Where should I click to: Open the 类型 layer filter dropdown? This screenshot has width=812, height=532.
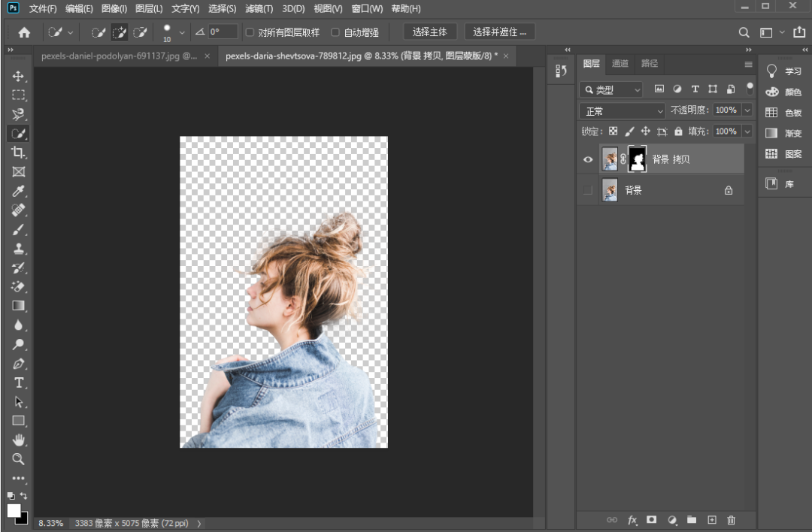[x=612, y=89]
